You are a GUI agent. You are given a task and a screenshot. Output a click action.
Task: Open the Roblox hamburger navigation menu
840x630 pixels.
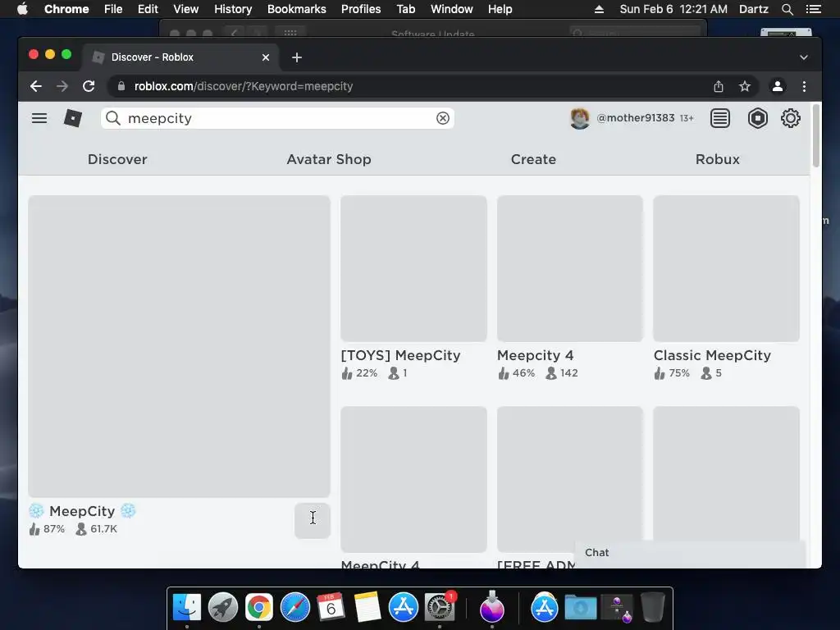tap(39, 118)
